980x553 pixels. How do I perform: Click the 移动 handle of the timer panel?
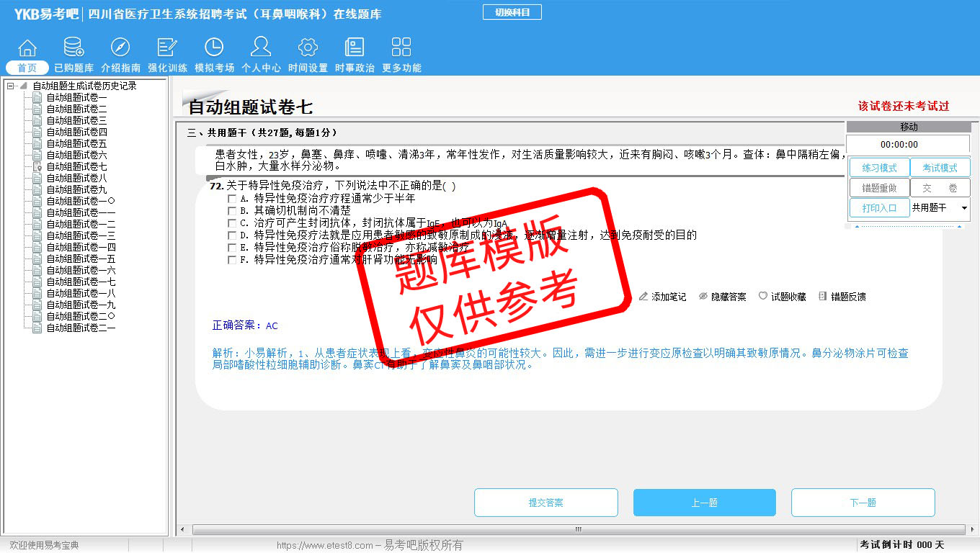coord(909,127)
